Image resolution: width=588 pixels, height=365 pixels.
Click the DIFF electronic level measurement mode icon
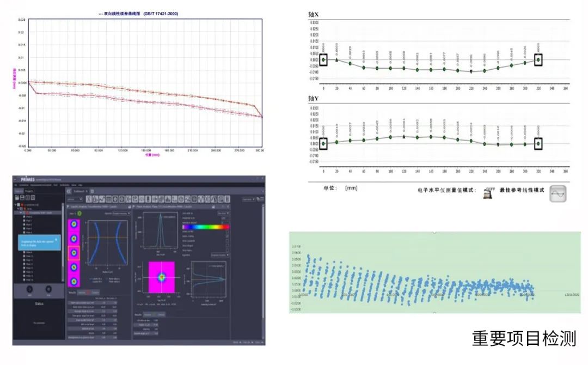tap(484, 193)
